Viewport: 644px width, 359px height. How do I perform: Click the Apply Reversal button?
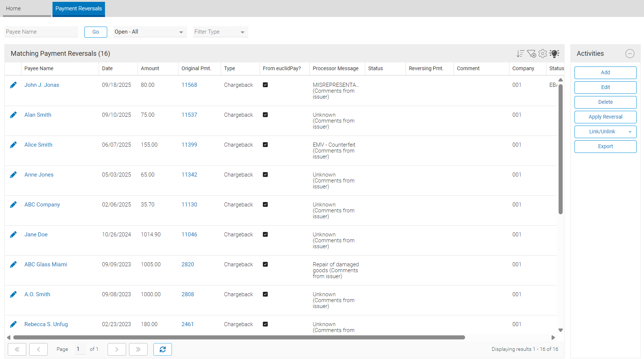click(x=606, y=117)
